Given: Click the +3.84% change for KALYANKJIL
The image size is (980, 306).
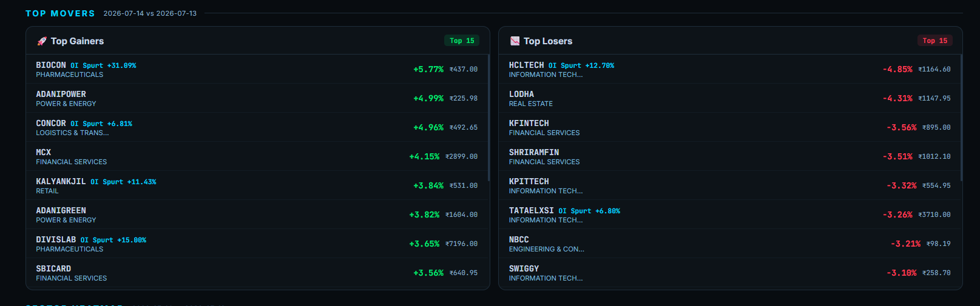Looking at the screenshot, I should tap(428, 186).
